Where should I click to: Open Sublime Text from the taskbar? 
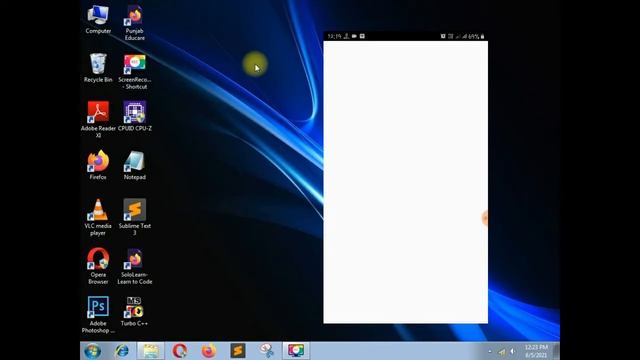coord(238,351)
